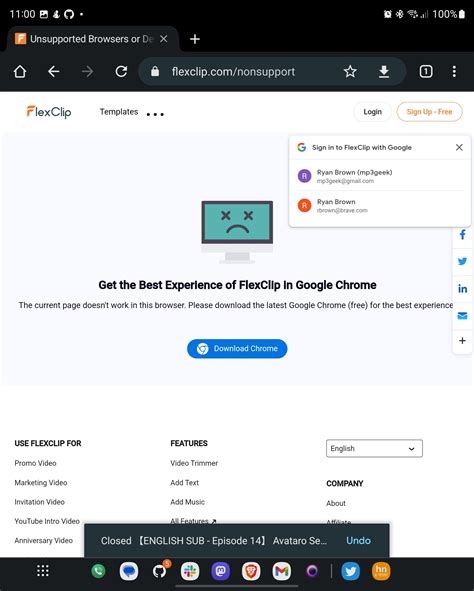Open the English language dropdown
The height and width of the screenshot is (591, 474).
click(x=374, y=449)
